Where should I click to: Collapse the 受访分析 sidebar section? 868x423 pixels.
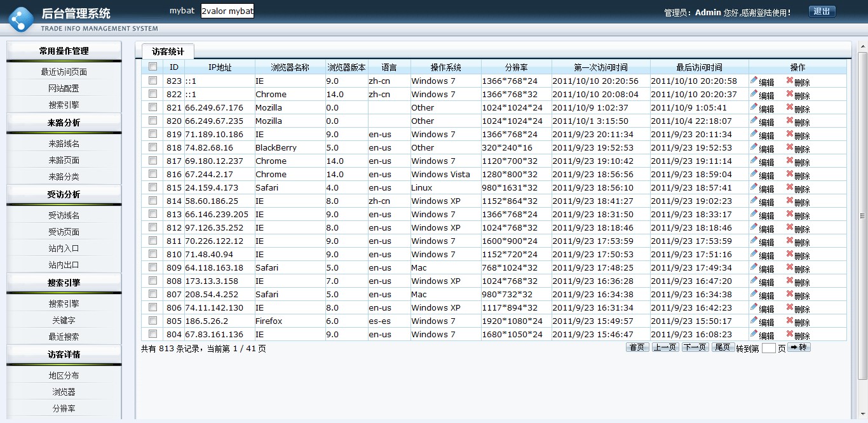(x=64, y=195)
